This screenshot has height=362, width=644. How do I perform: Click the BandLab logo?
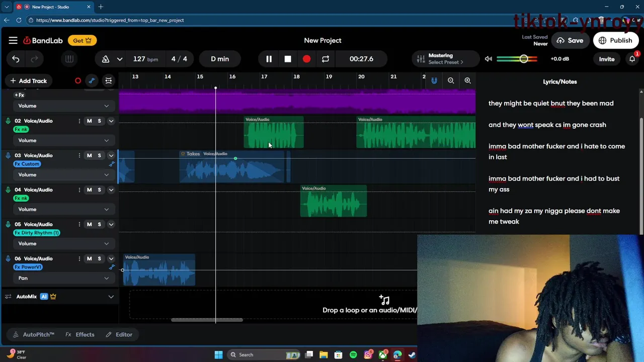[43, 40]
